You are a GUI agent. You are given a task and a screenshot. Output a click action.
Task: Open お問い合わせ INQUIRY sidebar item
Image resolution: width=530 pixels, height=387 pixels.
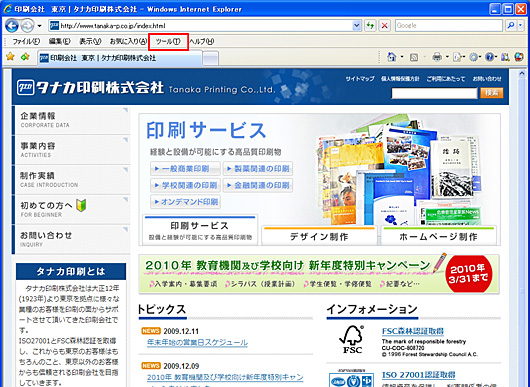(x=71, y=239)
